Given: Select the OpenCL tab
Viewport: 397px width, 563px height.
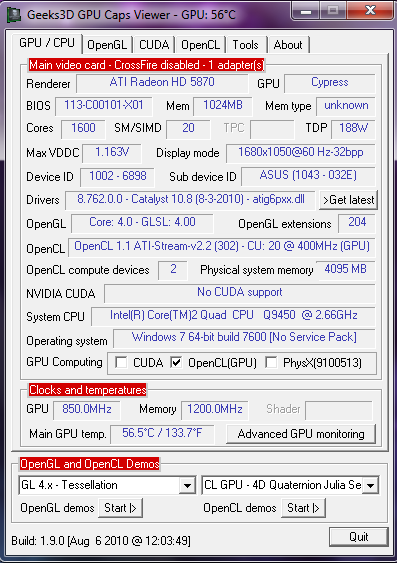Looking at the screenshot, I should 200,45.
